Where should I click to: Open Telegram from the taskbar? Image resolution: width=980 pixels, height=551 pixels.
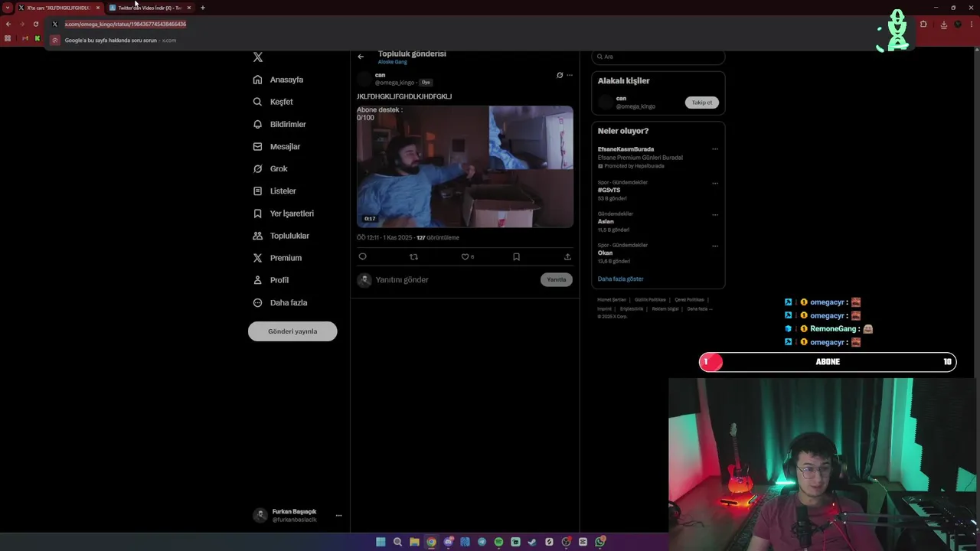tap(482, 542)
